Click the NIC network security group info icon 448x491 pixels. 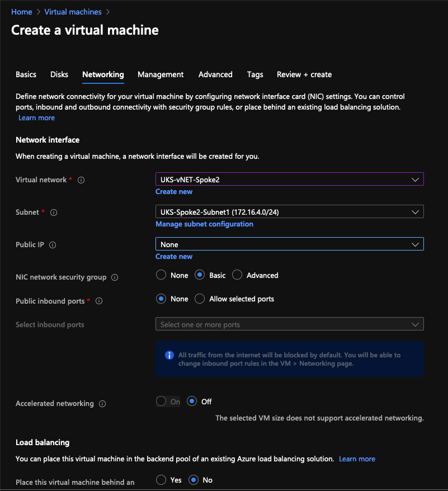click(x=115, y=277)
